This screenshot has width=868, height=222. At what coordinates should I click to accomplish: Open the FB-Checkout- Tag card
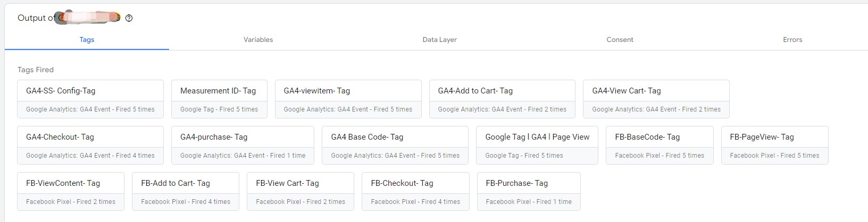coord(415,191)
